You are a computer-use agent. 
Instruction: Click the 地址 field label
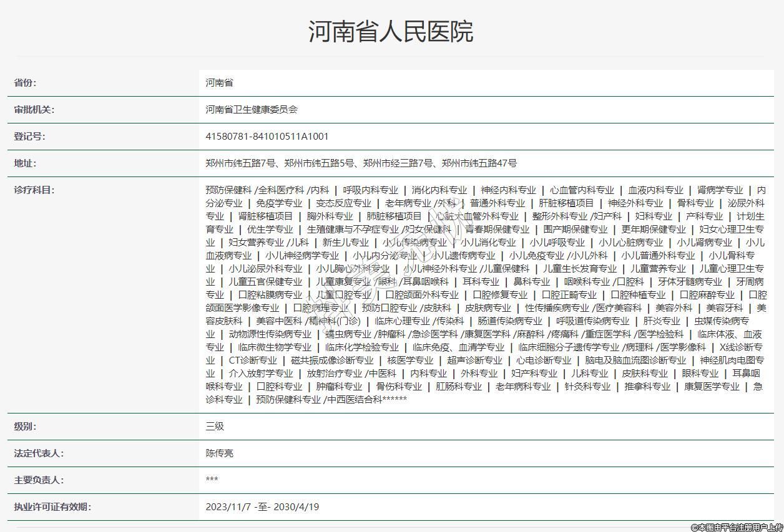pos(26,163)
